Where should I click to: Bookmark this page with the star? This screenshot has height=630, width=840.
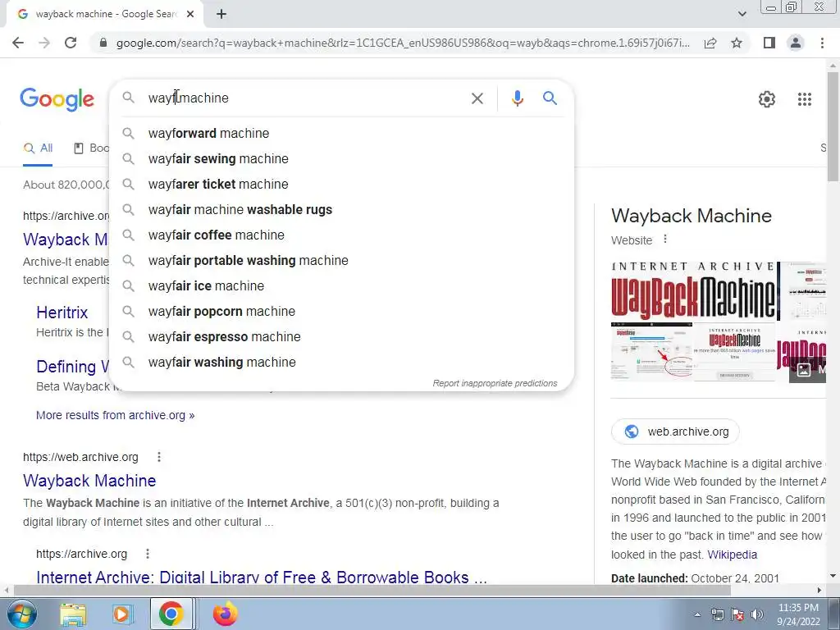point(737,43)
